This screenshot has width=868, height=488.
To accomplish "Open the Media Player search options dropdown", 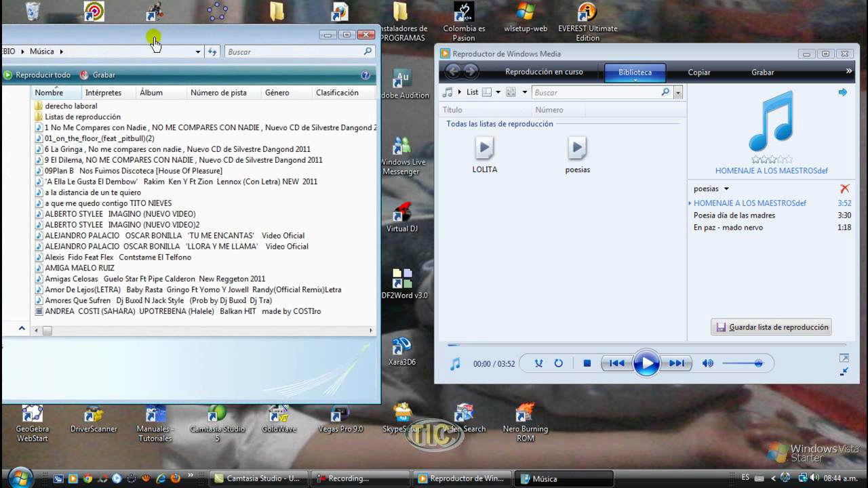I will (x=677, y=93).
